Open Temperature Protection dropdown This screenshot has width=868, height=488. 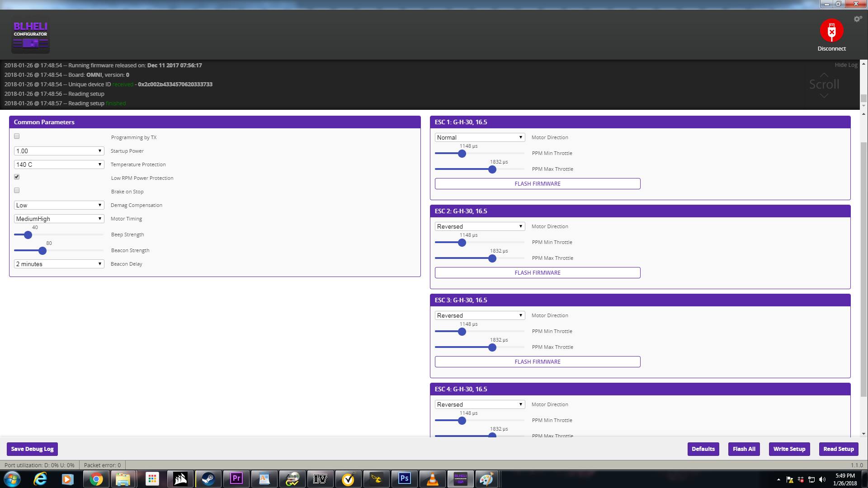(x=59, y=164)
